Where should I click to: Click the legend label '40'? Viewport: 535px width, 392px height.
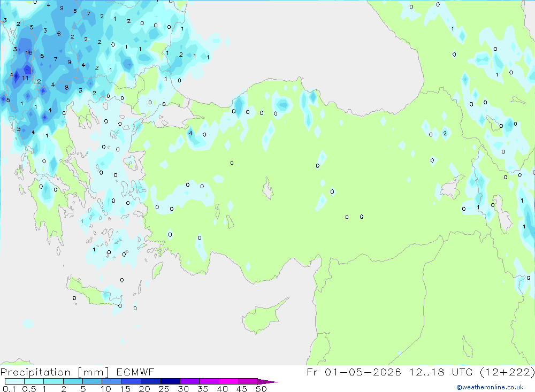tap(223, 389)
